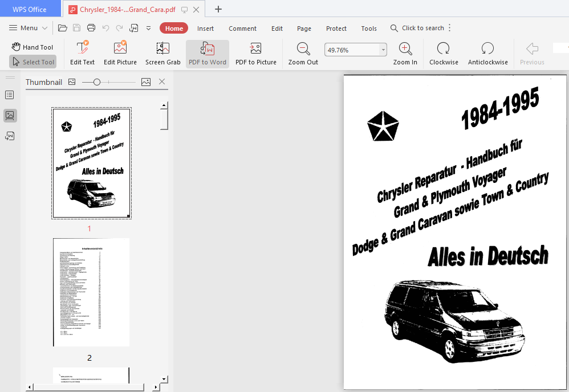Rotate the page Clockwise
Screen dimensions: 569x392
[444, 54]
